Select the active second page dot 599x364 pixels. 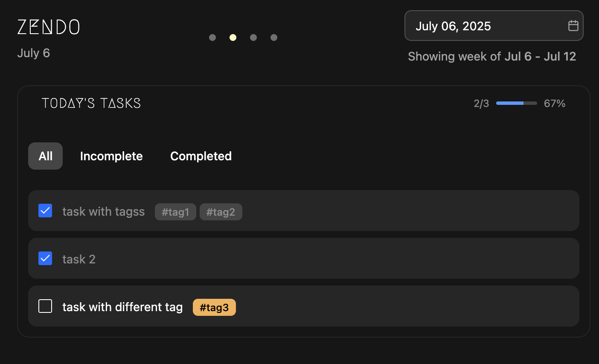click(233, 38)
